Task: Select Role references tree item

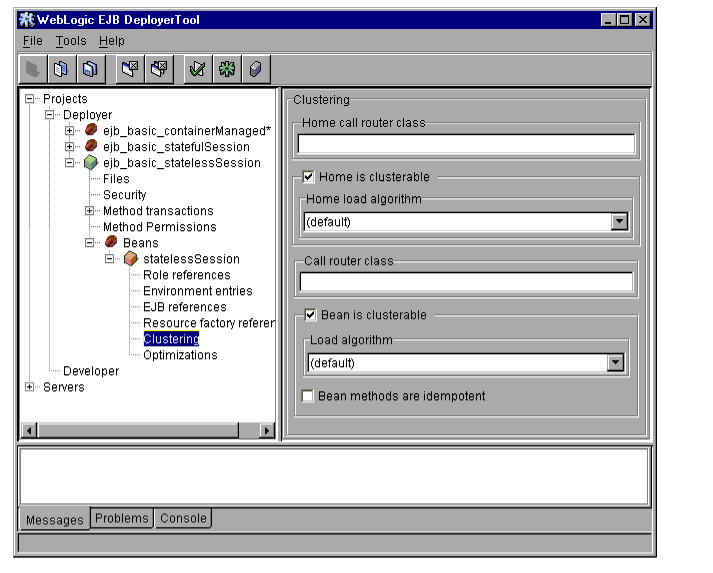Action: tap(186, 275)
